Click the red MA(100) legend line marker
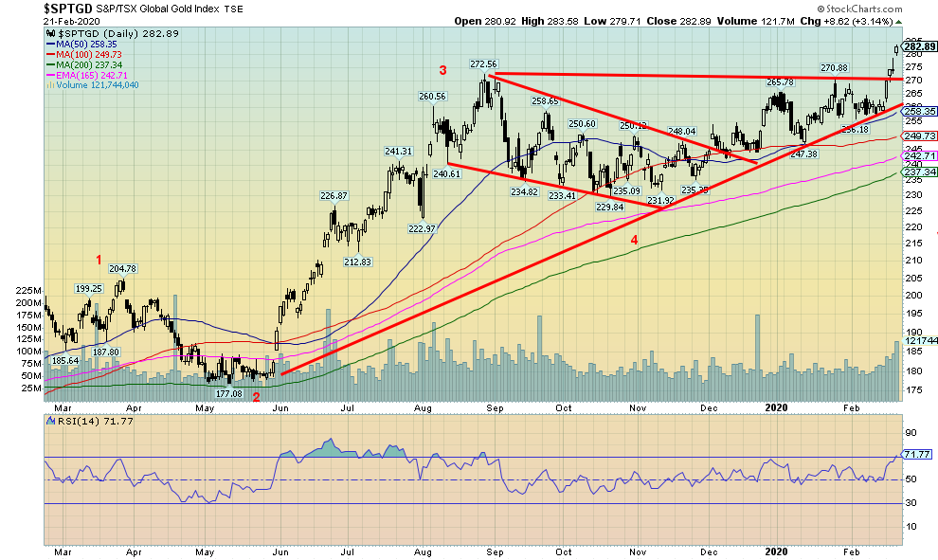The image size is (938, 560). coord(50,54)
